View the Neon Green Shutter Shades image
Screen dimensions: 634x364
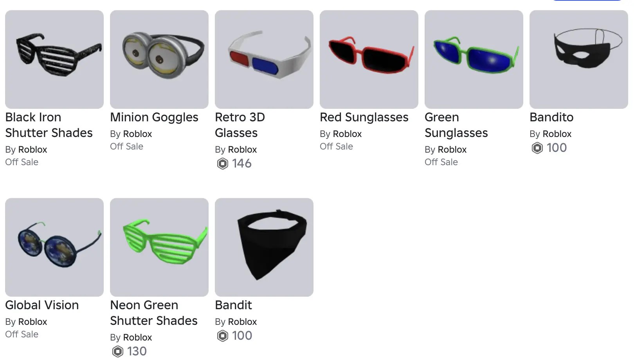159,247
